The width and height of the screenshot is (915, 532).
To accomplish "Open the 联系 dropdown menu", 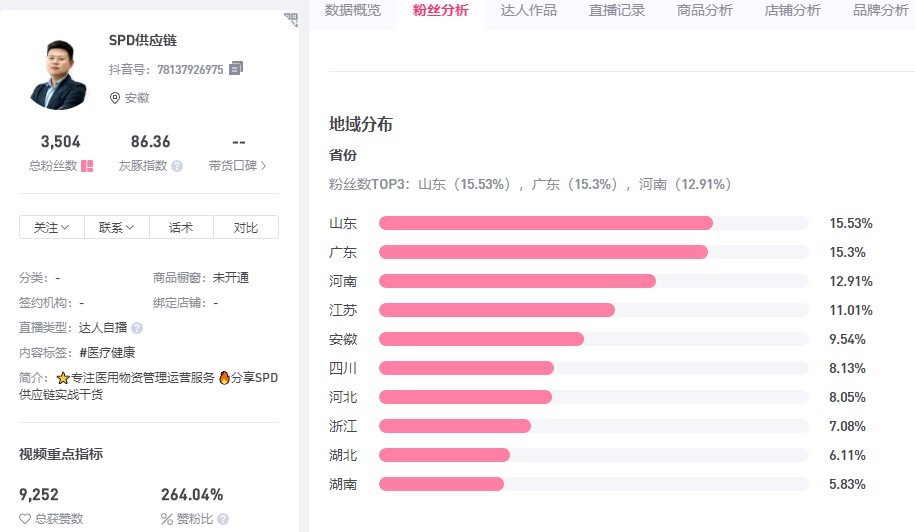I will click(x=116, y=228).
